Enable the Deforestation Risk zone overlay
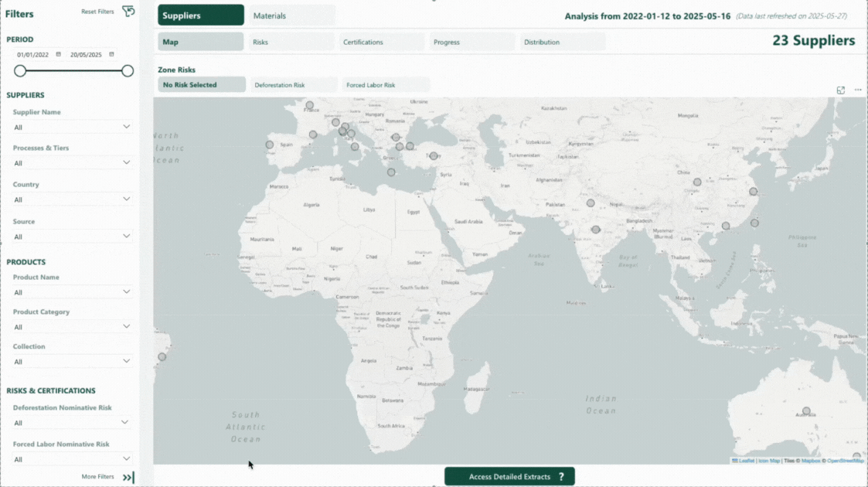The width and height of the screenshot is (868, 487). coord(293,85)
